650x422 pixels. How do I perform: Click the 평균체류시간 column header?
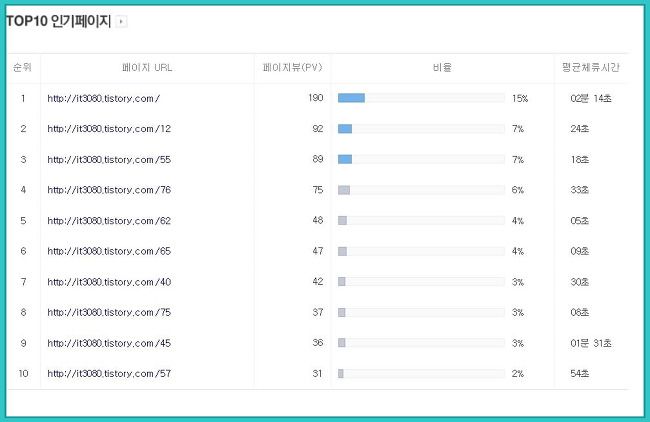[591, 67]
